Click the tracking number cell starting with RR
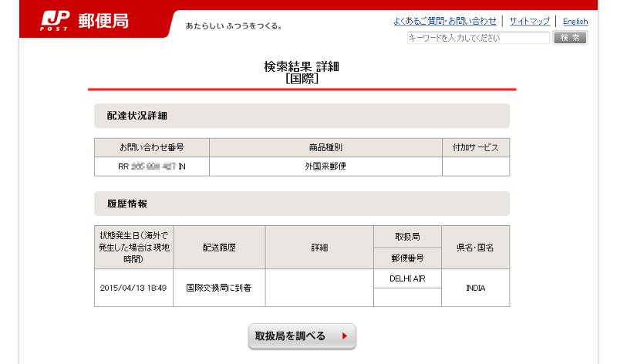617x364 pixels. [x=151, y=166]
